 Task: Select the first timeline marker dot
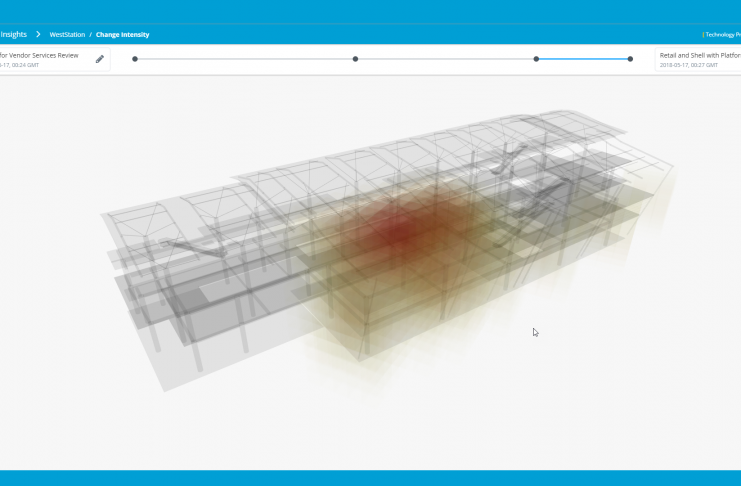[135, 59]
